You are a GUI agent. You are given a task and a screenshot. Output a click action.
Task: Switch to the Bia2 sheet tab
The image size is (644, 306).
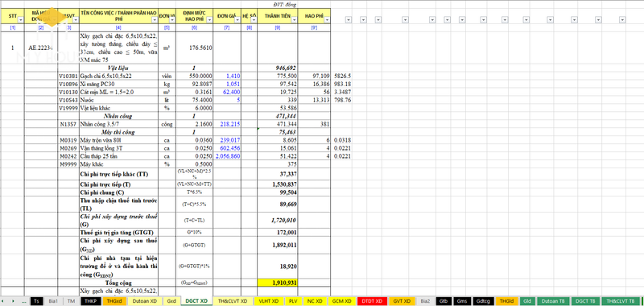pyautogui.click(x=426, y=301)
